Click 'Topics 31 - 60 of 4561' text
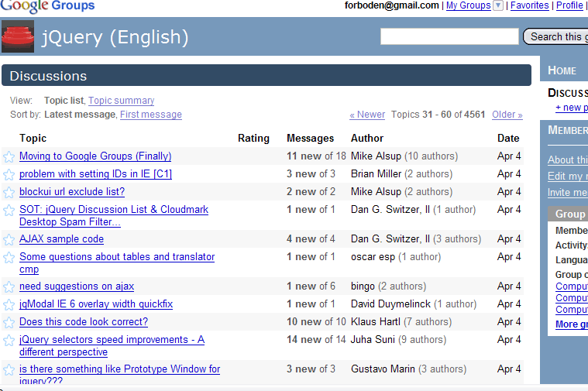 coord(438,115)
